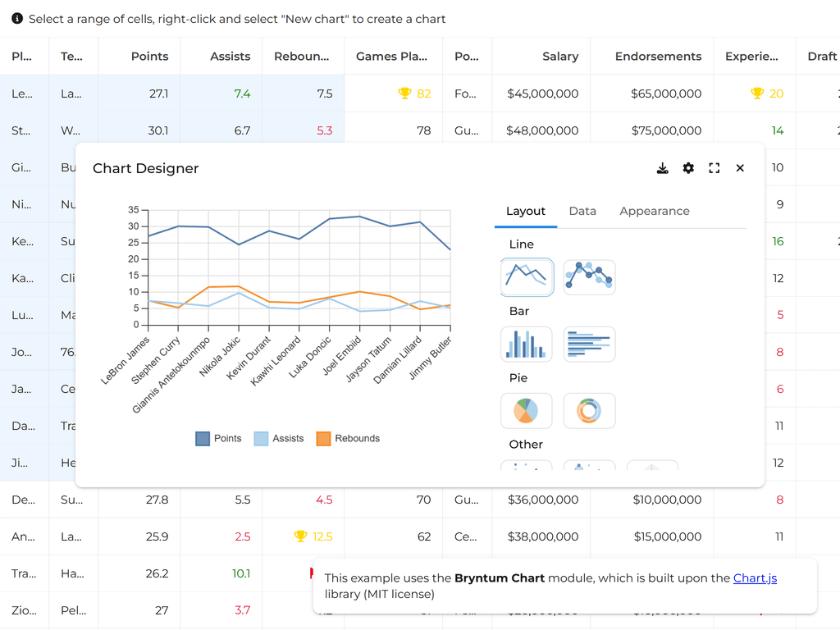Close the Chart Designer popup
The height and width of the screenshot is (630, 840).
coord(740,168)
